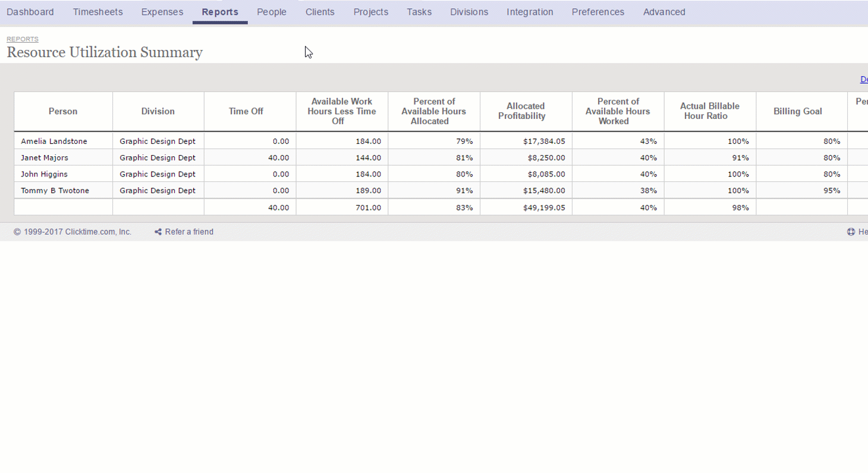Click Janet Majors' 144.00 available hours
This screenshot has width=868, height=473.
[x=369, y=158]
